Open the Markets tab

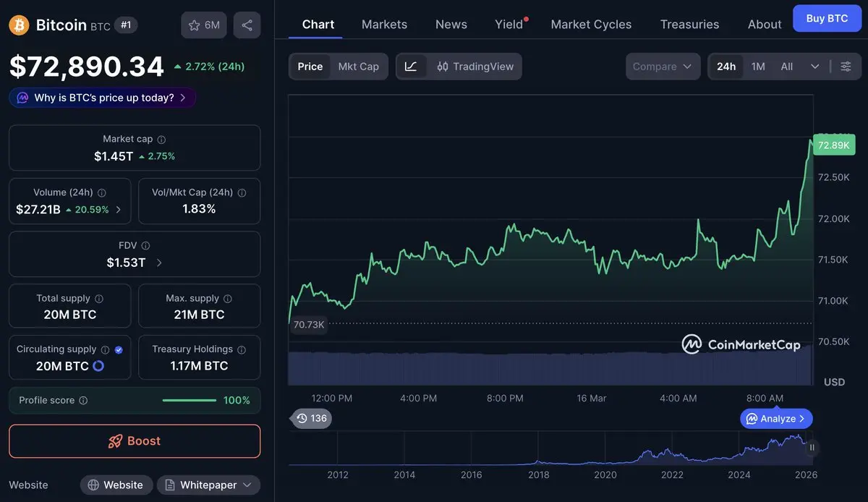[x=384, y=25]
